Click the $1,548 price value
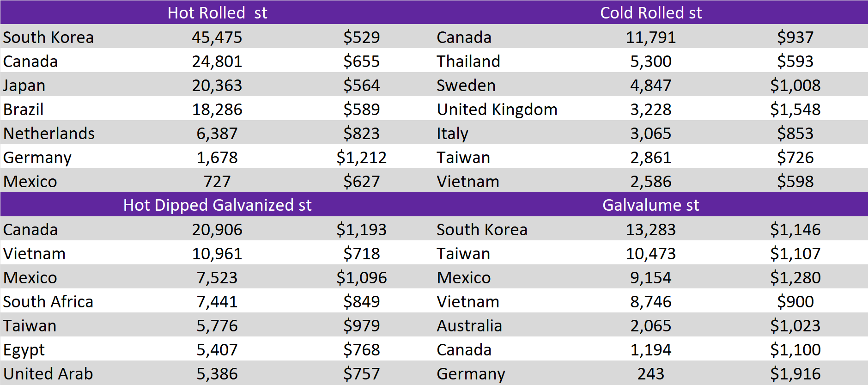This screenshot has width=868, height=385. pyautogui.click(x=795, y=110)
